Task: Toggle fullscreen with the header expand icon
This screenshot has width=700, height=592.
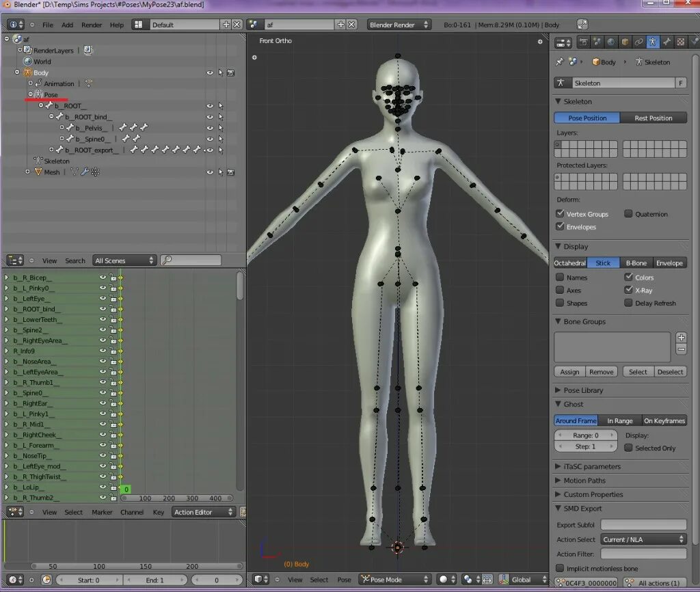Action: click(x=582, y=24)
